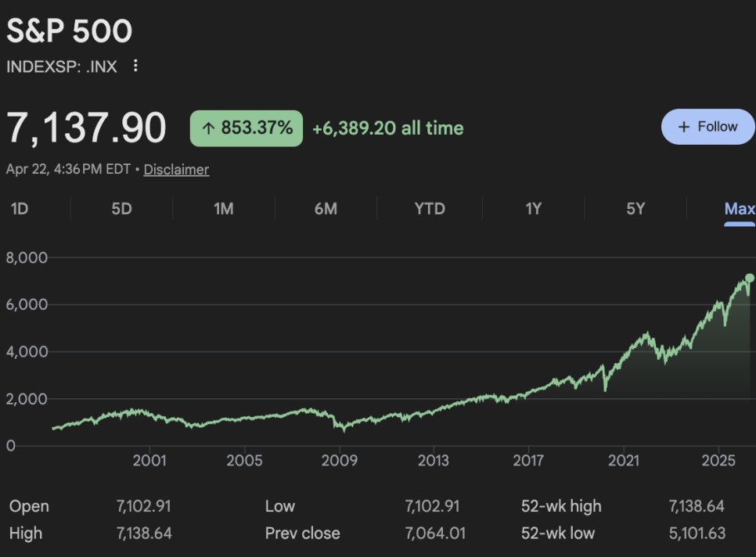756x557 pixels.
Task: Choose the 5Y range tab
Action: pos(635,209)
